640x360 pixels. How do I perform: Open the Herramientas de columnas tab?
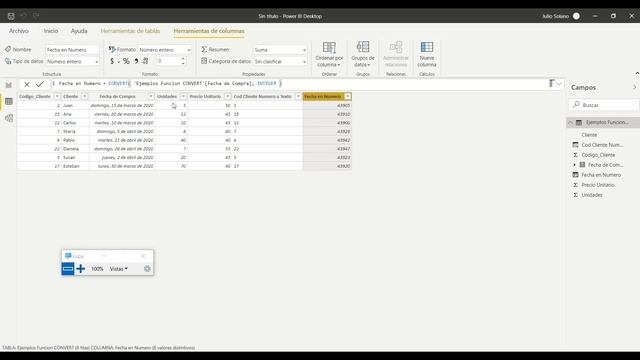click(x=209, y=31)
